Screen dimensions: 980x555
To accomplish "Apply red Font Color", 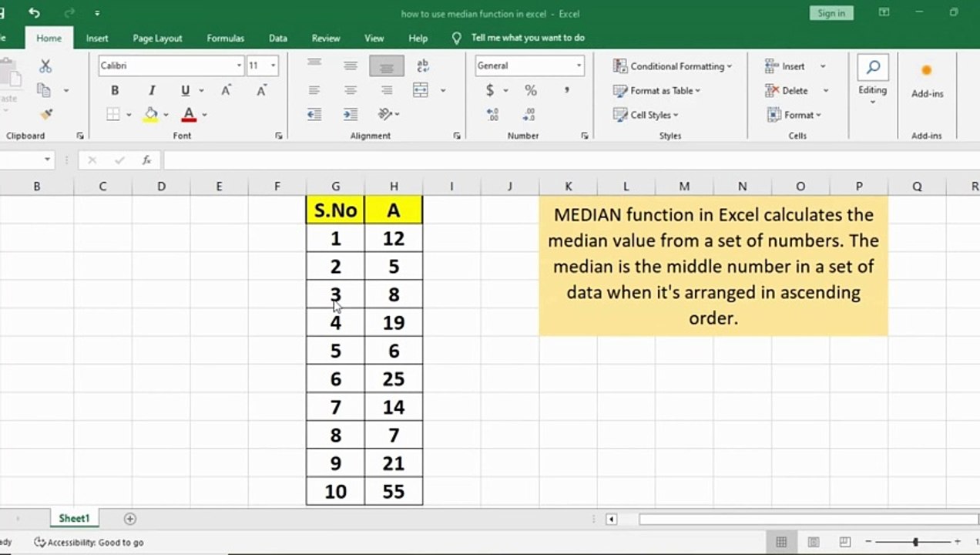I will point(189,114).
